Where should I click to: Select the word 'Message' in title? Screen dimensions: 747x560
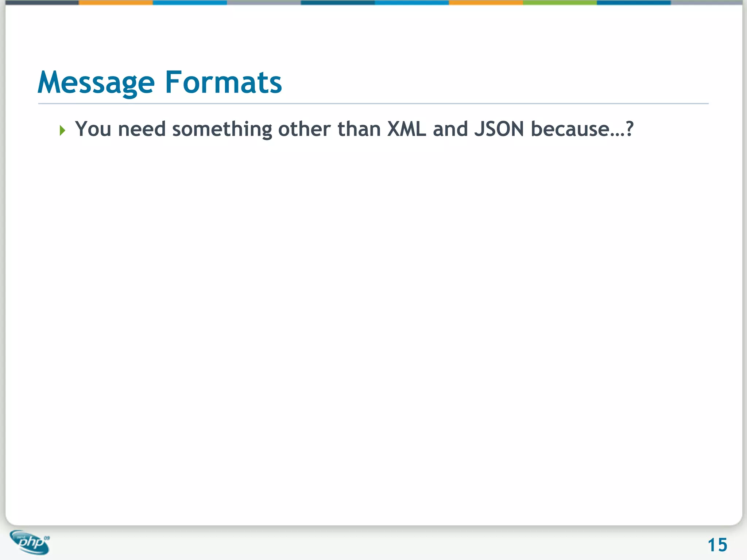point(96,83)
